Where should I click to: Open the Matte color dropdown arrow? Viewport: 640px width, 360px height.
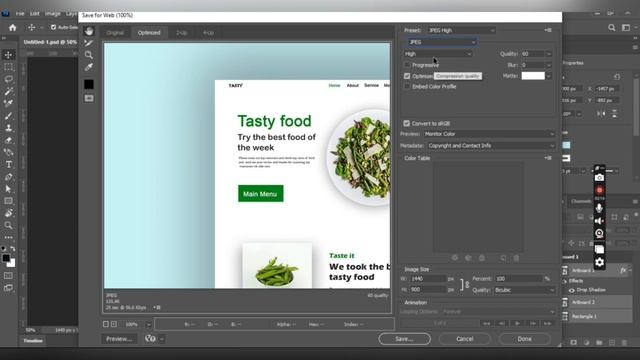click(549, 76)
